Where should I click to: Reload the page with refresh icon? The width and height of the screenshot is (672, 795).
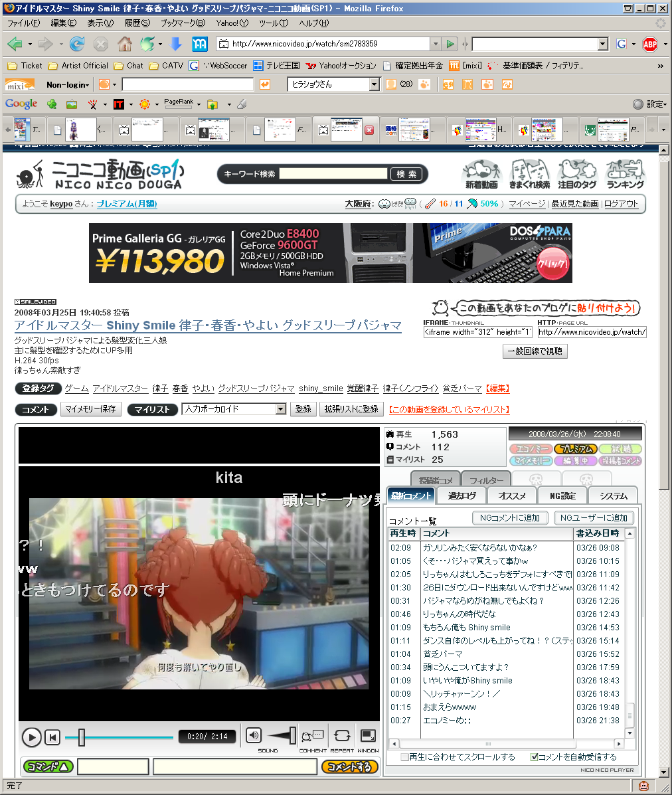click(x=77, y=44)
